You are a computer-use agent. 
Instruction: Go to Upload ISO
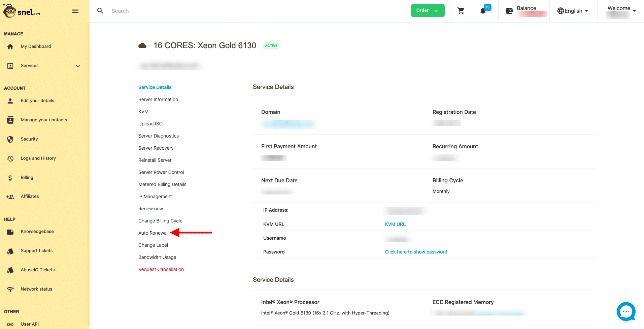click(150, 124)
